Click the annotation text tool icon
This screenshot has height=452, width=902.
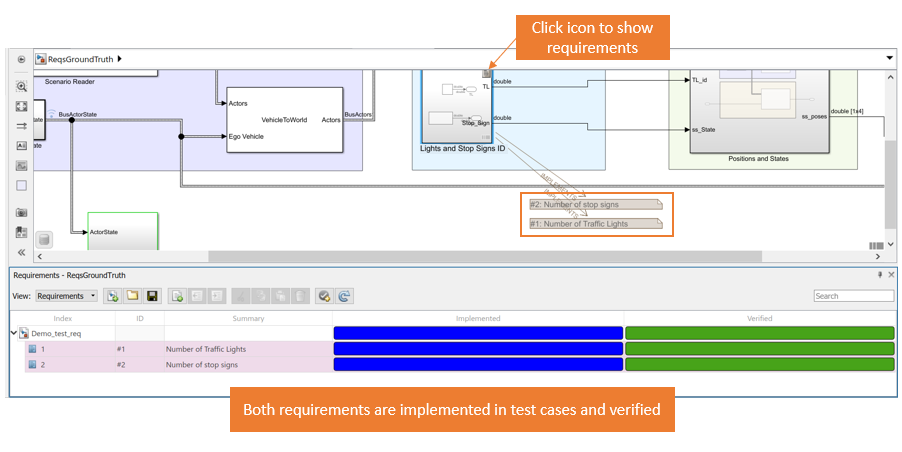[x=21, y=145]
